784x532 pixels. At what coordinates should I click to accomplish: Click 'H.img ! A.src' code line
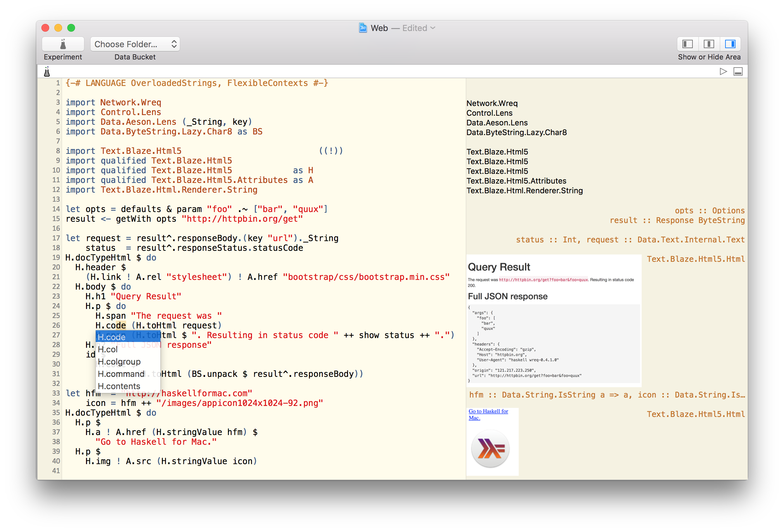tap(171, 461)
